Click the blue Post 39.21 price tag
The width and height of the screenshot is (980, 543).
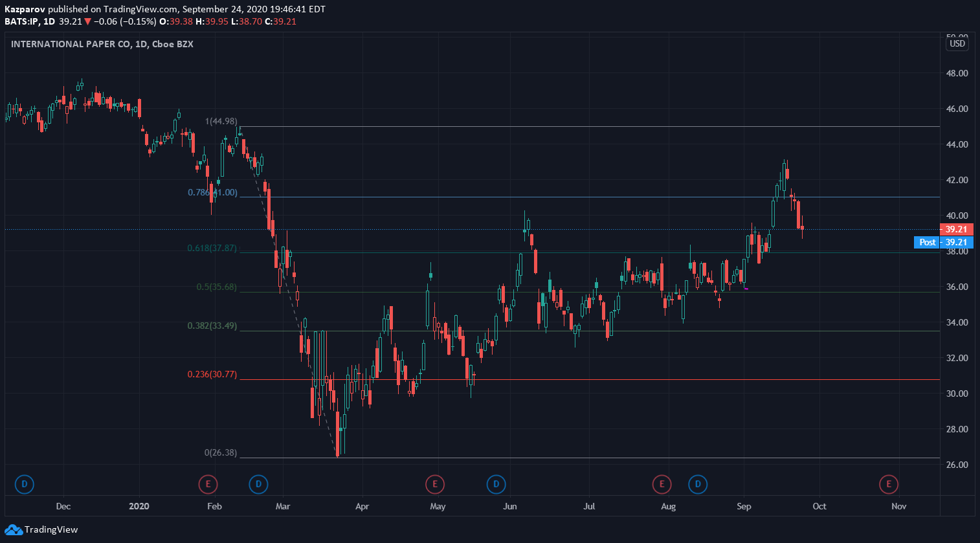(x=943, y=242)
